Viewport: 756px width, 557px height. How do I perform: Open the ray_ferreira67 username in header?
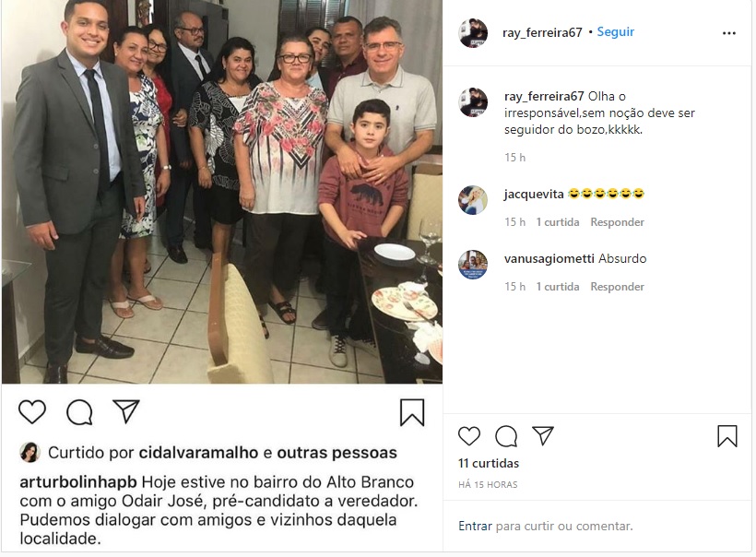coord(542,33)
